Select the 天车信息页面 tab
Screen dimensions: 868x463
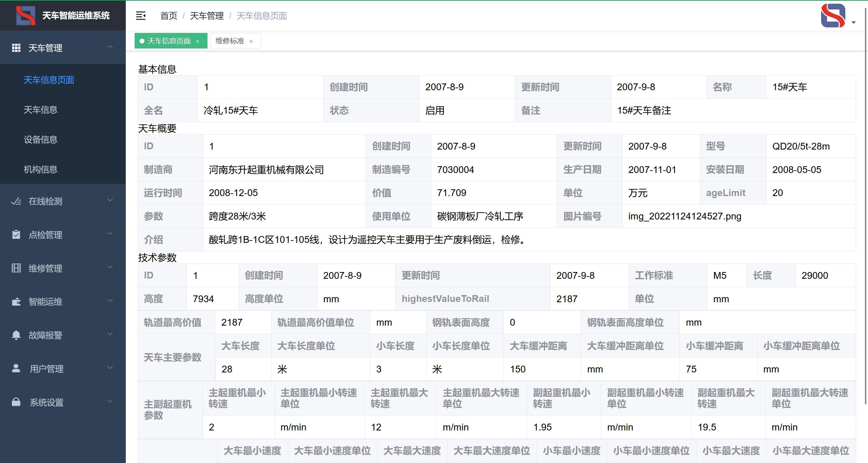(x=169, y=41)
